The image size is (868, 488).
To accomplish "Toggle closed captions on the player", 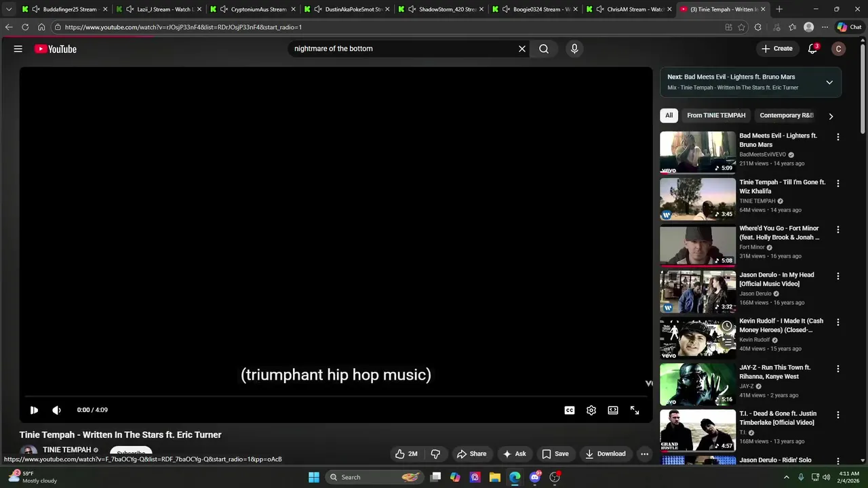I will pos(570,410).
